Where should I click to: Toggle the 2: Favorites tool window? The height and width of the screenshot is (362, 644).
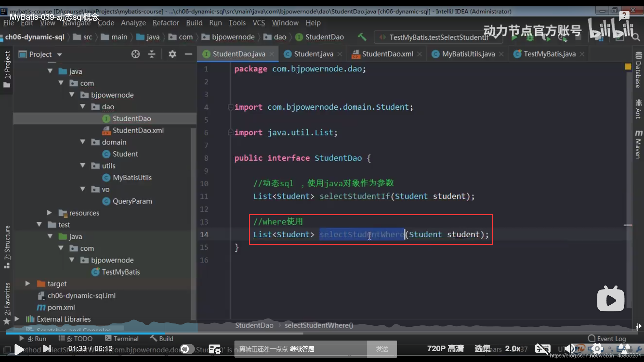pyautogui.click(x=7, y=303)
